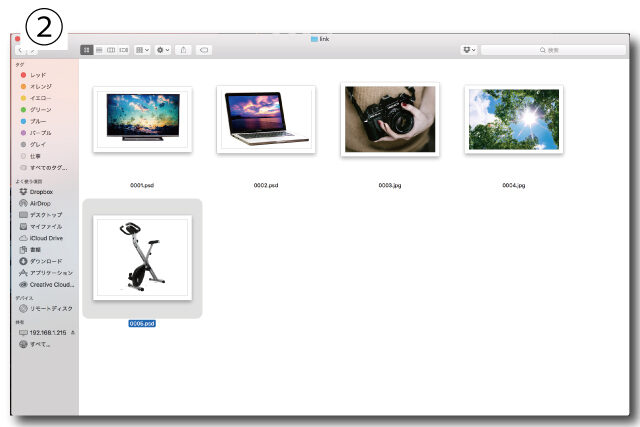Select the 0001.psd television thumbnail

click(x=142, y=119)
